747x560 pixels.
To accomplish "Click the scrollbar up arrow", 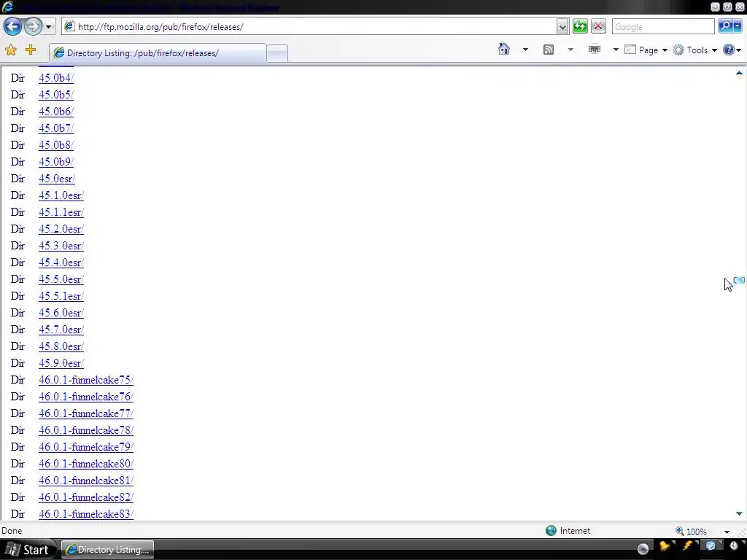I will point(739,73).
